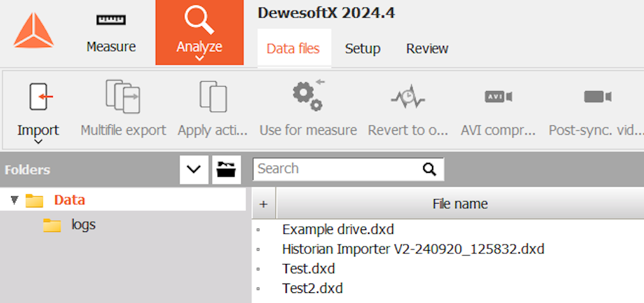
Task: Click the Apply action icon
Action: pyautogui.click(x=213, y=96)
